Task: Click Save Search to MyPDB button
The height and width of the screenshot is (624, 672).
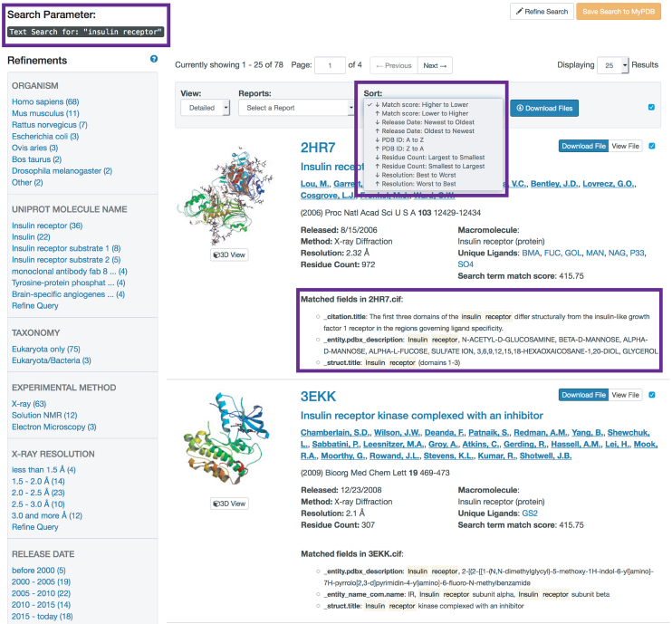Action: pyautogui.click(x=619, y=12)
